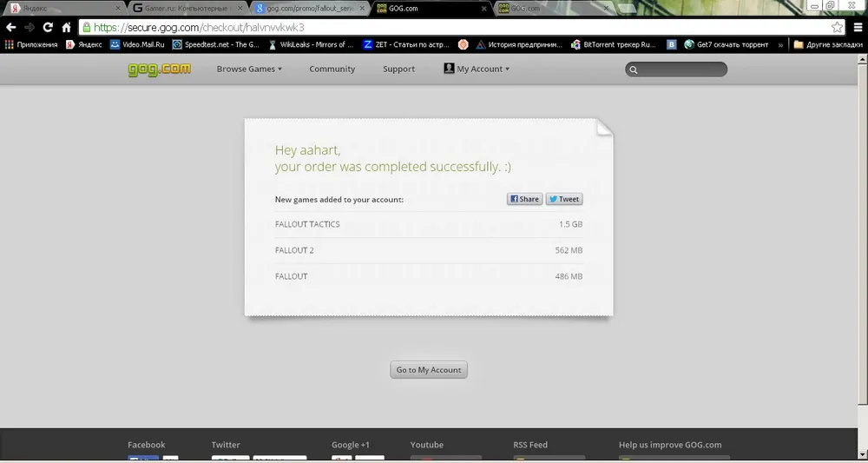
Task: Open Другие закладки folder
Action: click(827, 45)
